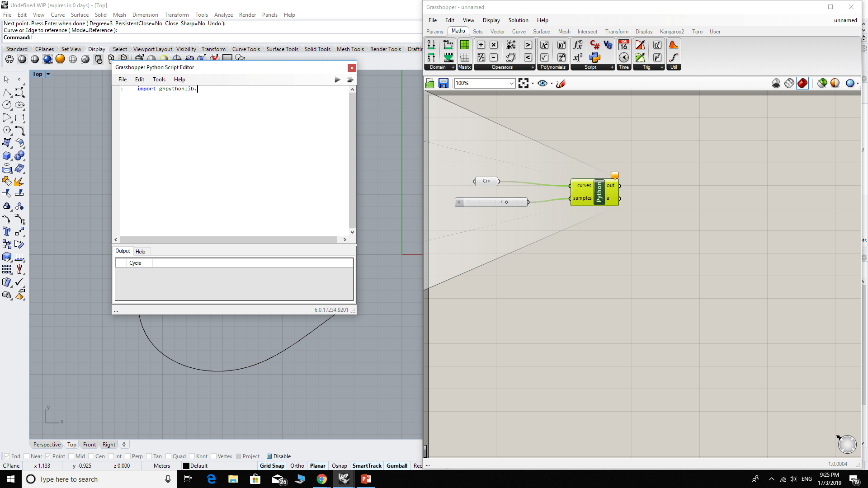Toggle Ortho in the status bar
This screenshot has height=488, width=868.
[x=297, y=466]
